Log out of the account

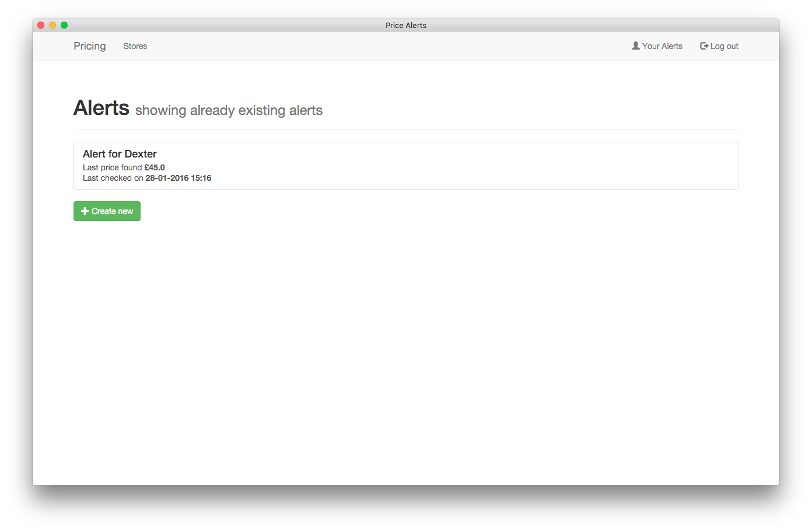(719, 46)
